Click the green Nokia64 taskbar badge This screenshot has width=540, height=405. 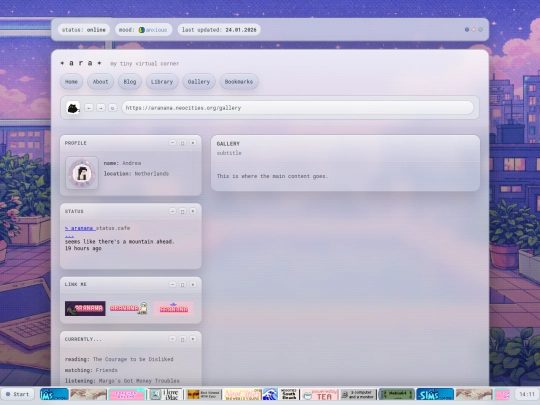point(396,394)
